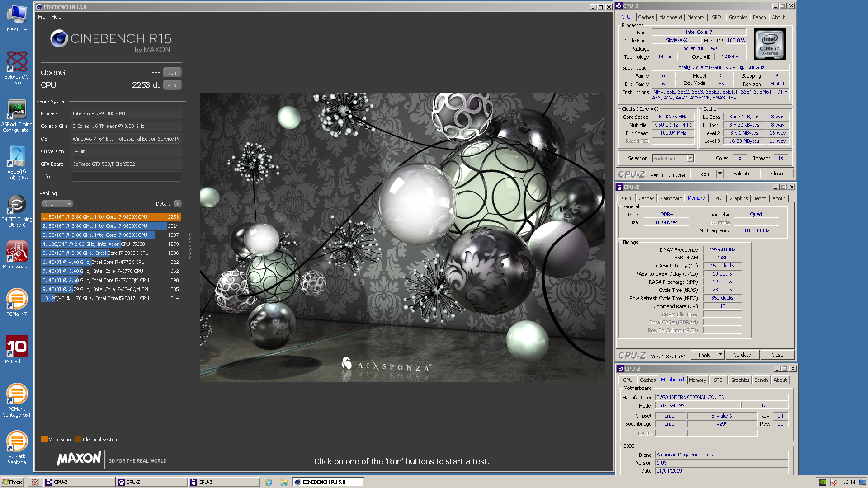Screen dimensions: 868x488
Task: Select ranking row 3 with score 1837
Action: click(111, 235)
